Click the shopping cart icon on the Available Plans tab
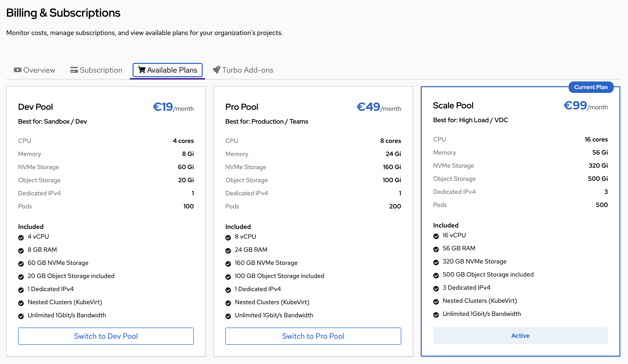 [142, 70]
